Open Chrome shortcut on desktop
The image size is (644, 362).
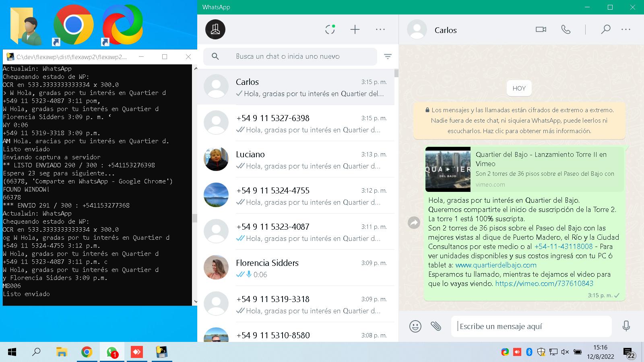pyautogui.click(x=73, y=25)
